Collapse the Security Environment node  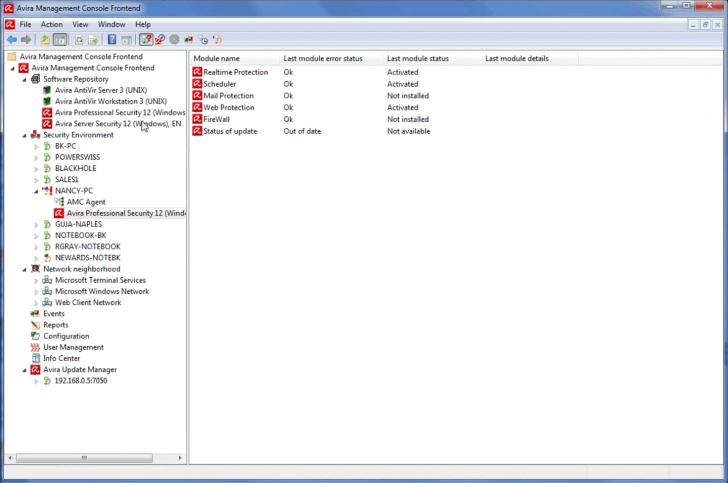tap(25, 135)
